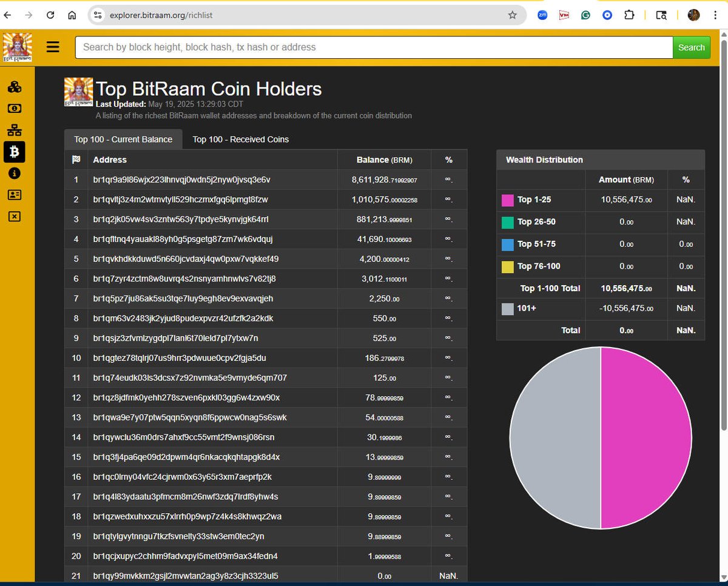Click the pink slice of the pie chart
Screen dimensions: 728x586
tap(646, 438)
